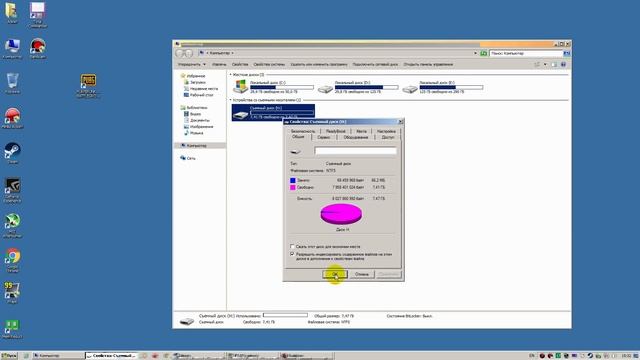Enable compress this disk checkbox
Viewport: 640px width, 360px height.
292,247
